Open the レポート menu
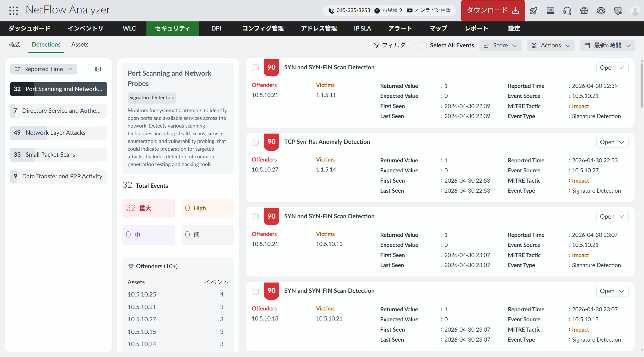The width and height of the screenshot is (644, 357). pyautogui.click(x=476, y=29)
